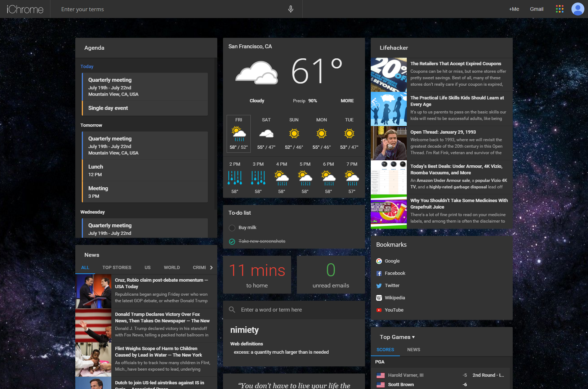The height and width of the screenshot is (389, 588).
Task: Click the 7 PM hourly weather icon
Action: (x=352, y=178)
